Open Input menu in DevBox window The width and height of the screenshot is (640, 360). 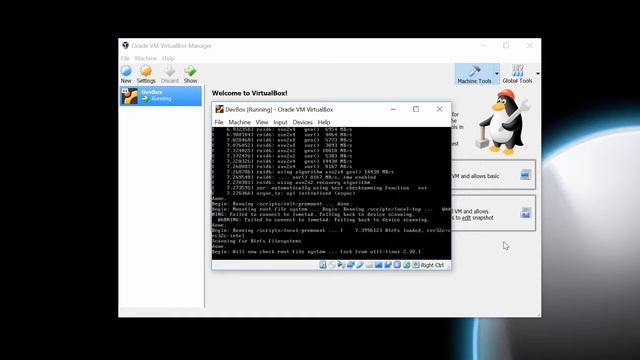pyautogui.click(x=280, y=122)
